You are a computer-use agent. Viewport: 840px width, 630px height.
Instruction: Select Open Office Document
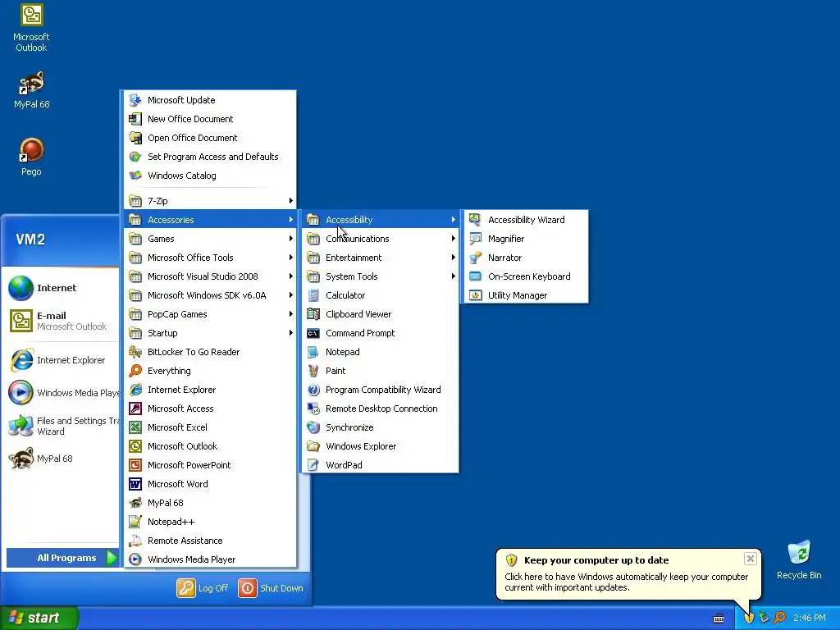210,138
